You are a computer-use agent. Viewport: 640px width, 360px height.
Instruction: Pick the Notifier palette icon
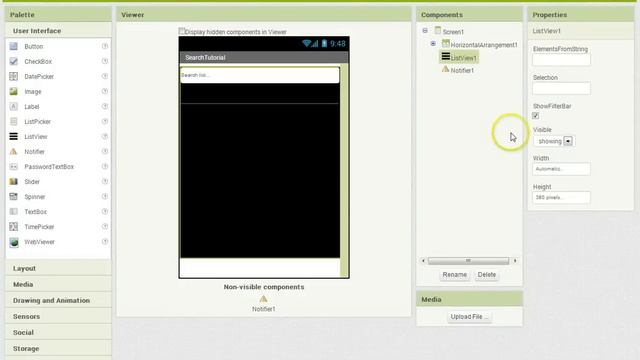coord(13,151)
